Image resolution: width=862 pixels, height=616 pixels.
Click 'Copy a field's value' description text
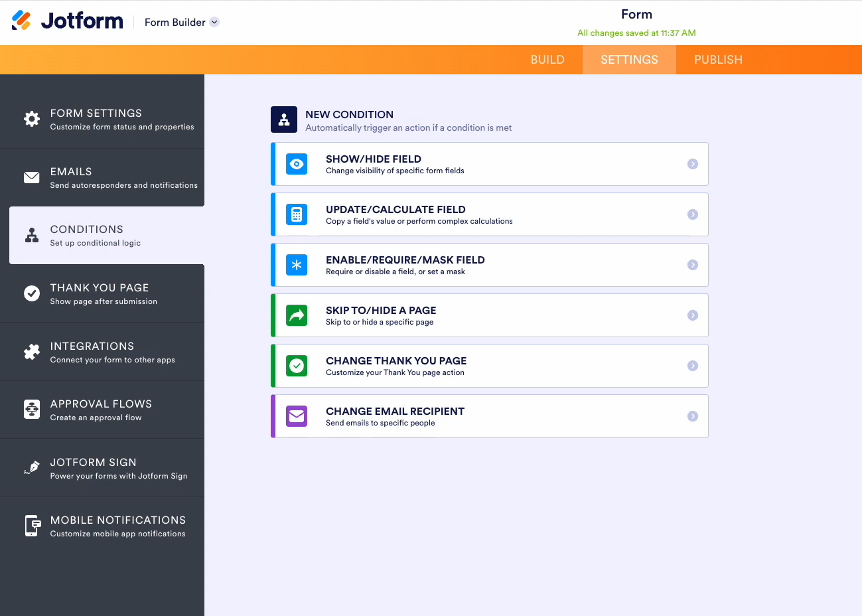(x=419, y=221)
